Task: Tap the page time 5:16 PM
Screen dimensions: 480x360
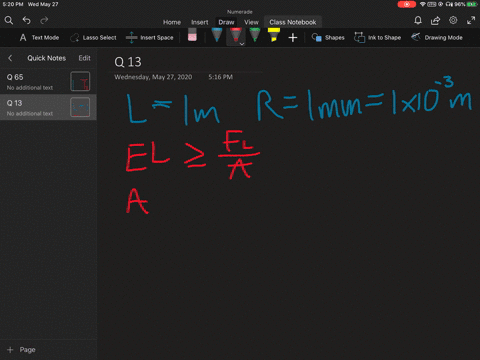Action: click(220, 77)
